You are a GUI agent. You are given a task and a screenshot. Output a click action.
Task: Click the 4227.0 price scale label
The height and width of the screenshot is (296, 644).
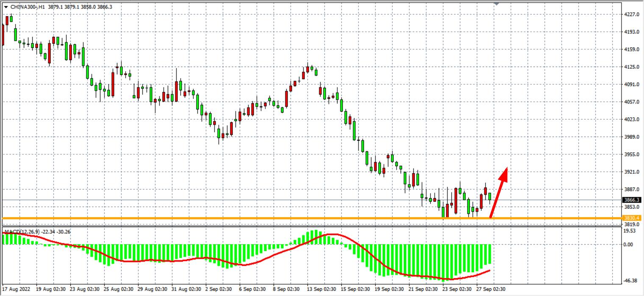point(631,14)
